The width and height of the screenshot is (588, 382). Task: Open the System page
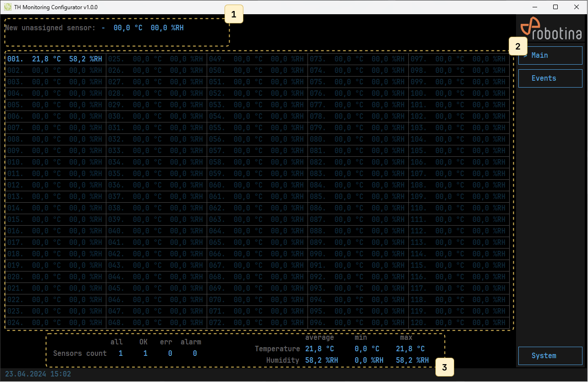550,356
